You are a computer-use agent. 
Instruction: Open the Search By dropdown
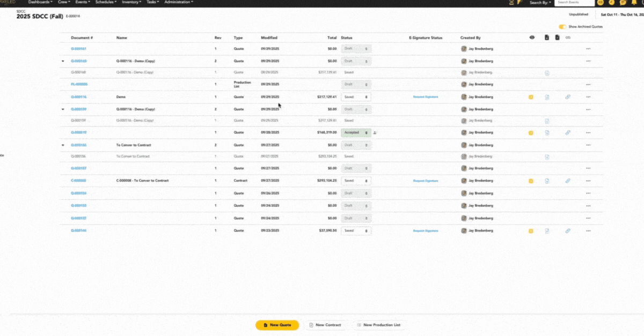coord(540,3)
